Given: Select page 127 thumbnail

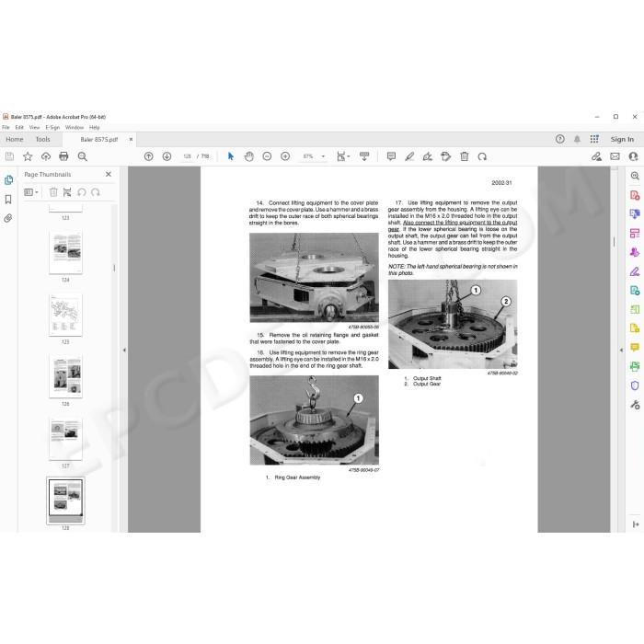Looking at the screenshot, I should tap(65, 439).
